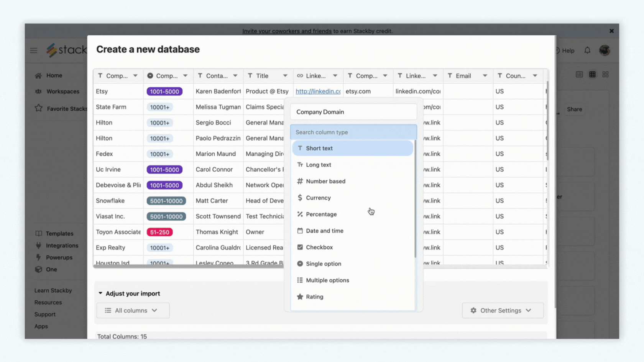
Task: Select the Integrations sidebar icon
Action: click(x=38, y=245)
